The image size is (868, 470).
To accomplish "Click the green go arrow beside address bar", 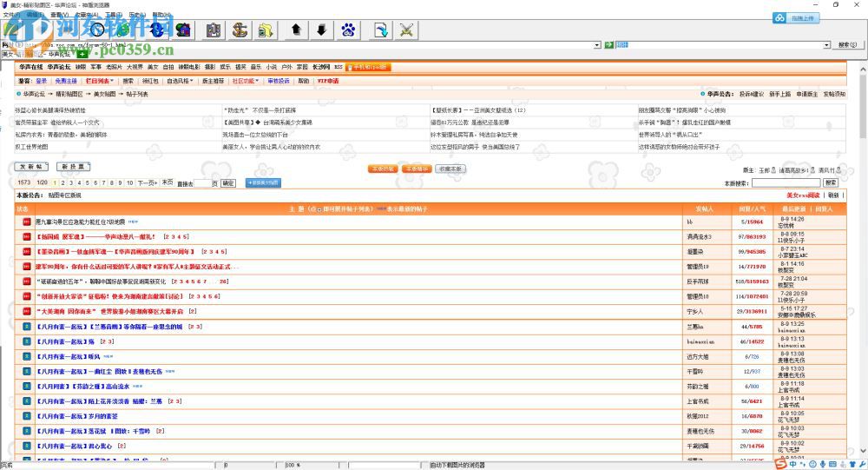I will click(610, 45).
